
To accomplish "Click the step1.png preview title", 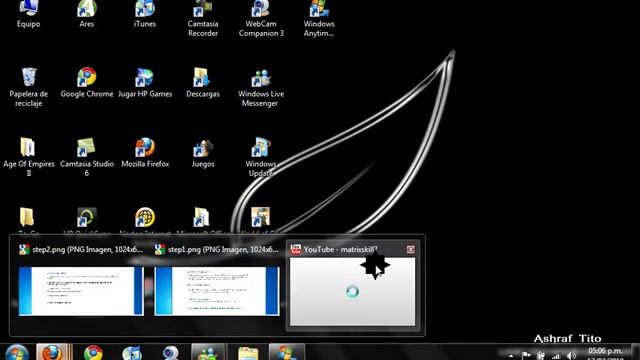I will tap(223, 249).
